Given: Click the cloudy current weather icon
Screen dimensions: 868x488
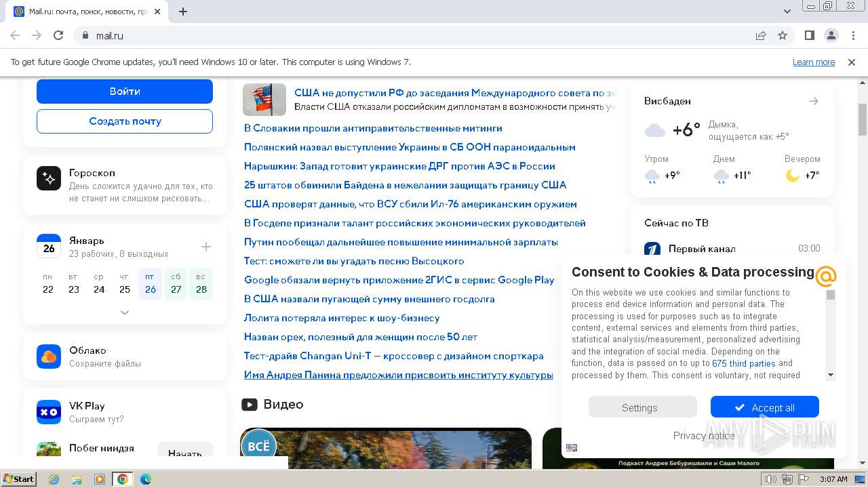Looking at the screenshot, I should (654, 130).
